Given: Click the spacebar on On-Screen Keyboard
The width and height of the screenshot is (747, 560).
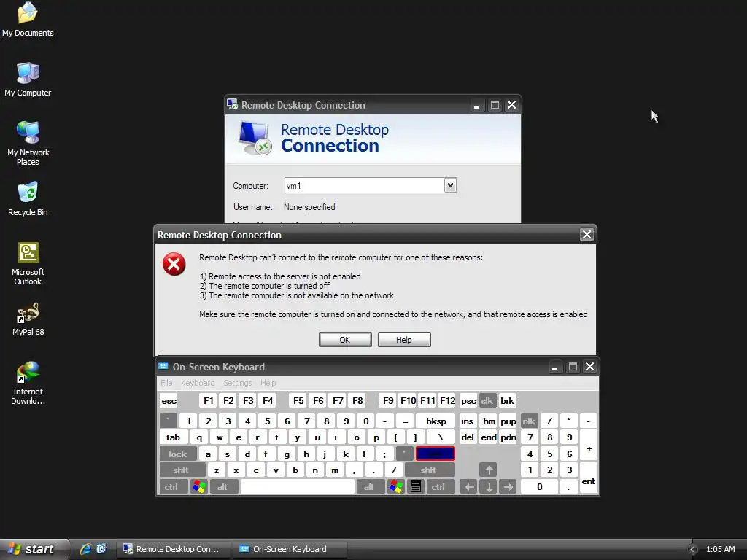Looking at the screenshot, I should (x=298, y=486).
